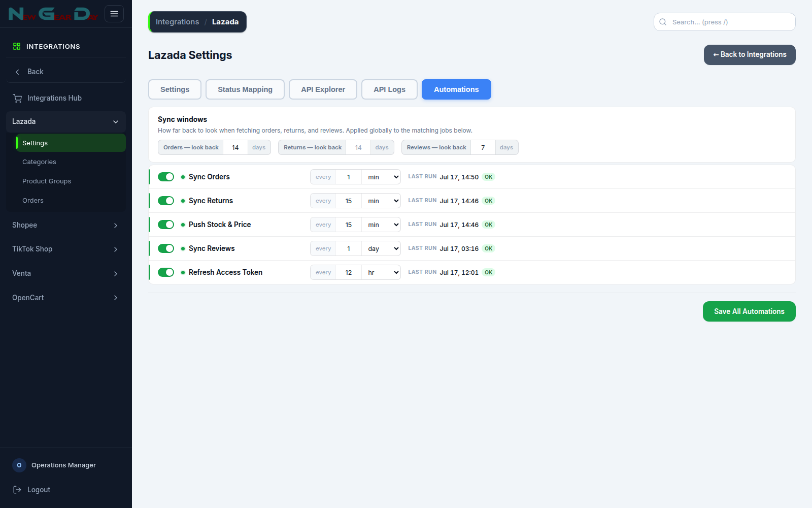Toggle off Sync Returns automation

166,201
